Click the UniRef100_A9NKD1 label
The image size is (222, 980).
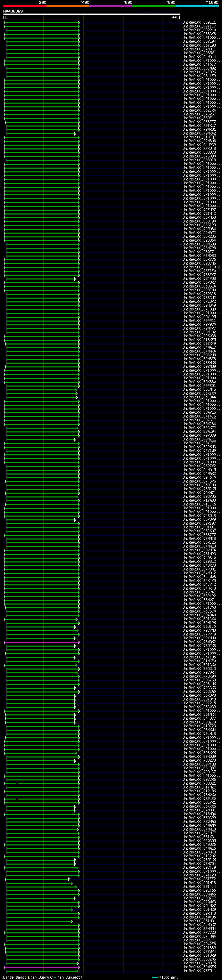(x=199, y=129)
